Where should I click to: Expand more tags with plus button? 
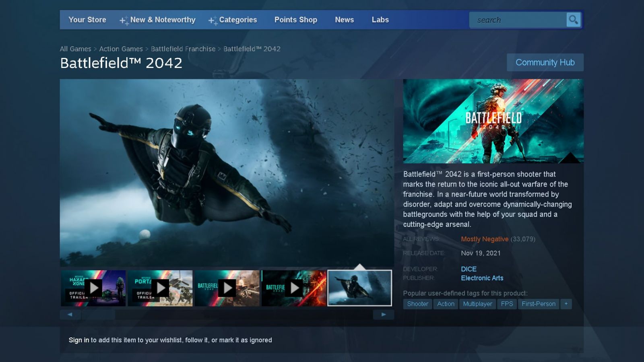pyautogui.click(x=566, y=304)
